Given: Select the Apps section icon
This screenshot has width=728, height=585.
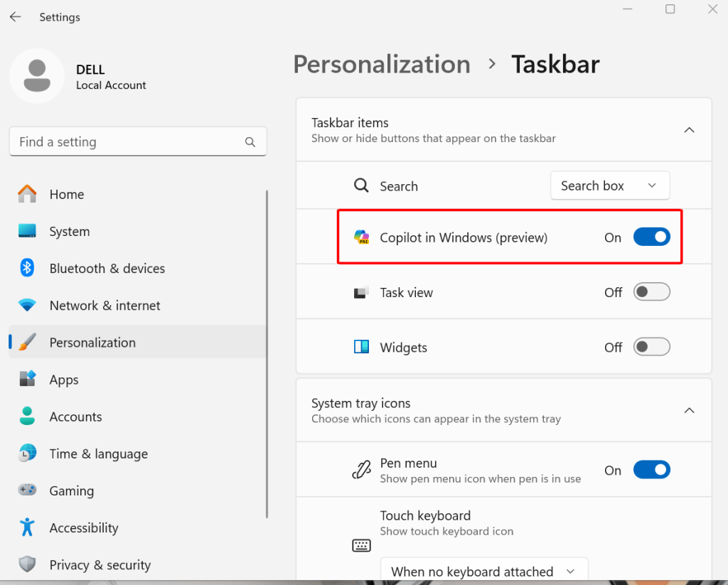Looking at the screenshot, I should (x=26, y=380).
